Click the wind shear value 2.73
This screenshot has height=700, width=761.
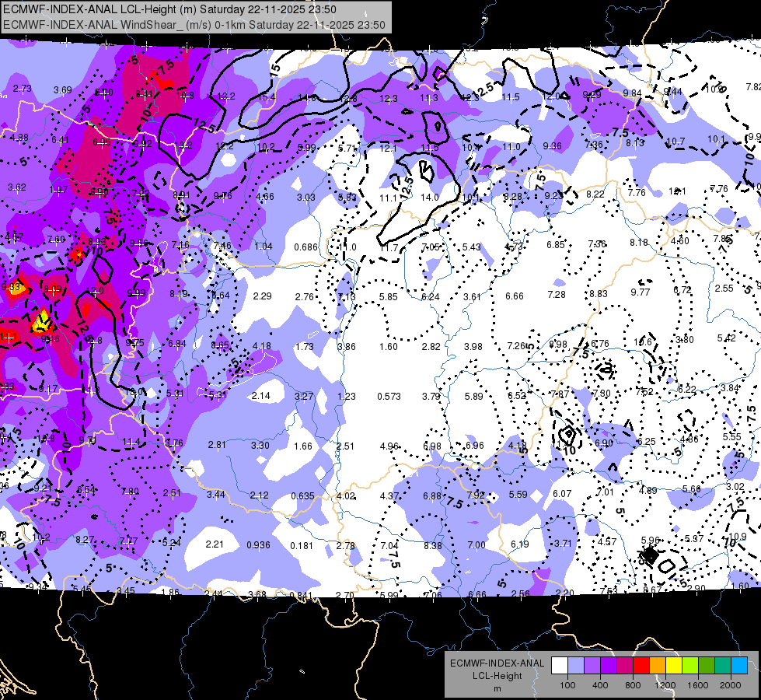23,89
